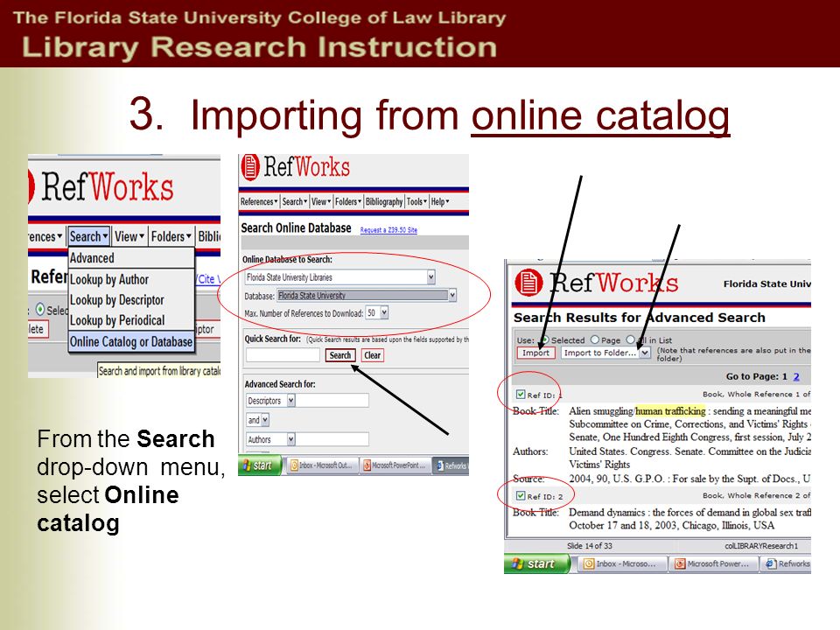Expand Max Number of References dropdown showing 50
The width and height of the screenshot is (840, 630).
tap(384, 313)
